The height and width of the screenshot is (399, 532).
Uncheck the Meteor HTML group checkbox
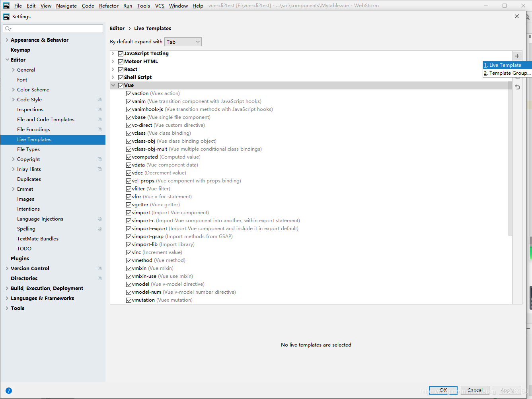coord(121,62)
